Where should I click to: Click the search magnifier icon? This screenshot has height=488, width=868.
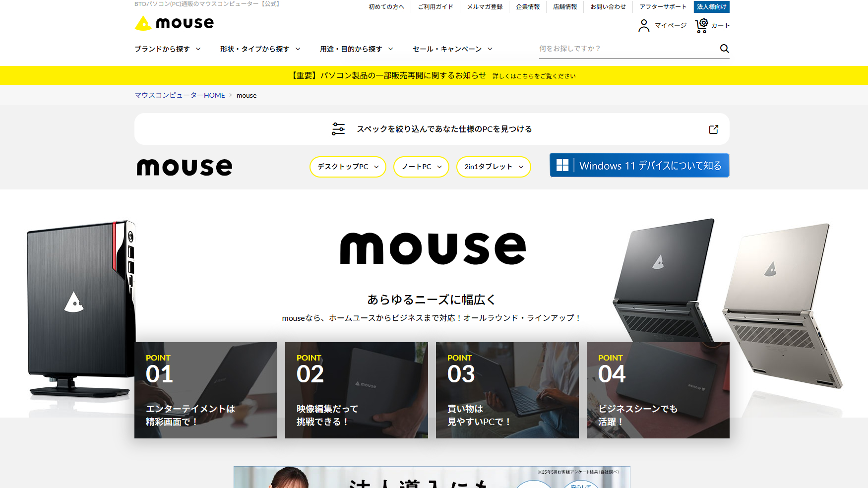tap(724, 49)
